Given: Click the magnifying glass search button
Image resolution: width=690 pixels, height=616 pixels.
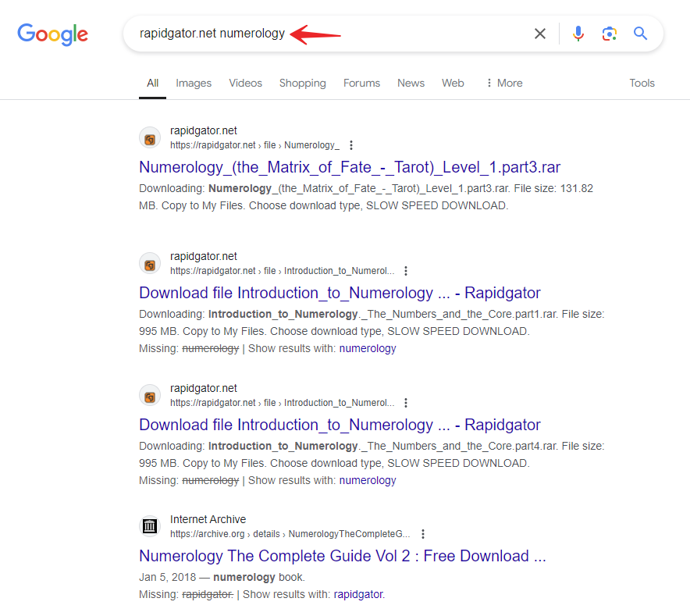Looking at the screenshot, I should tap(640, 34).
